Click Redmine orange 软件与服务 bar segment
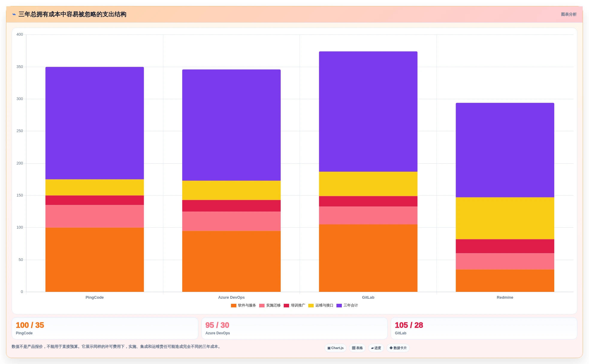This screenshot has height=364, width=589. click(505, 281)
